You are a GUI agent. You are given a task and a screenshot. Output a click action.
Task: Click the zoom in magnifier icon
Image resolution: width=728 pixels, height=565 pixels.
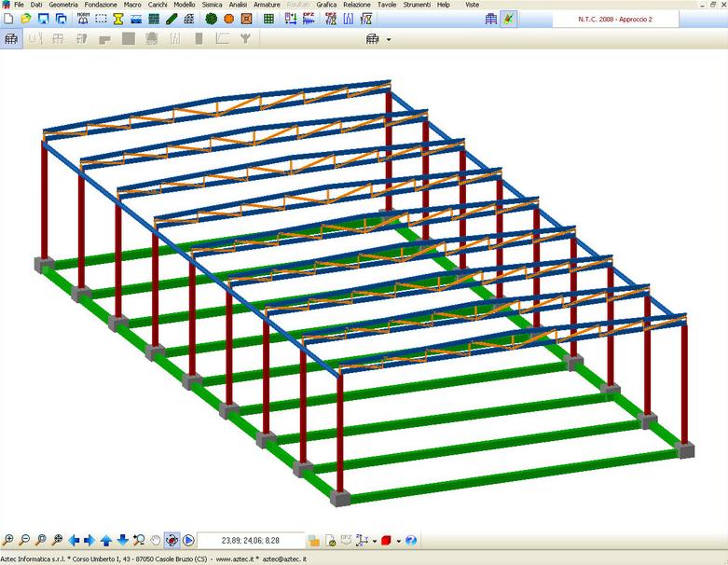(8, 540)
